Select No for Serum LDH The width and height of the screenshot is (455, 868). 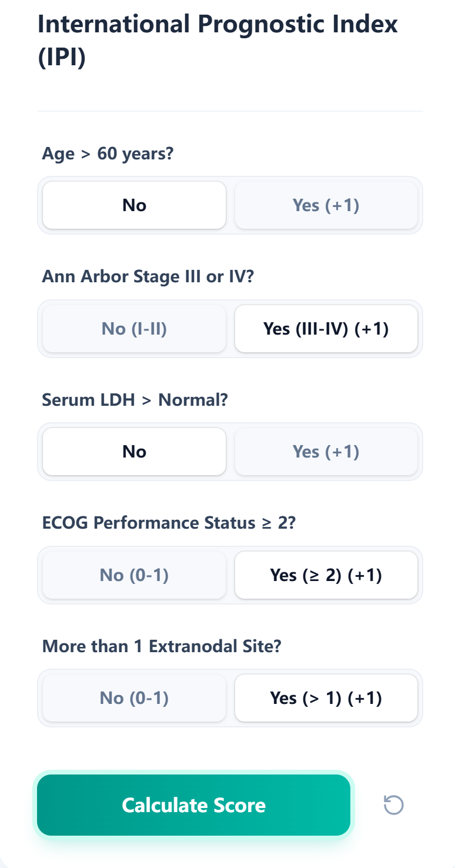[134, 452]
